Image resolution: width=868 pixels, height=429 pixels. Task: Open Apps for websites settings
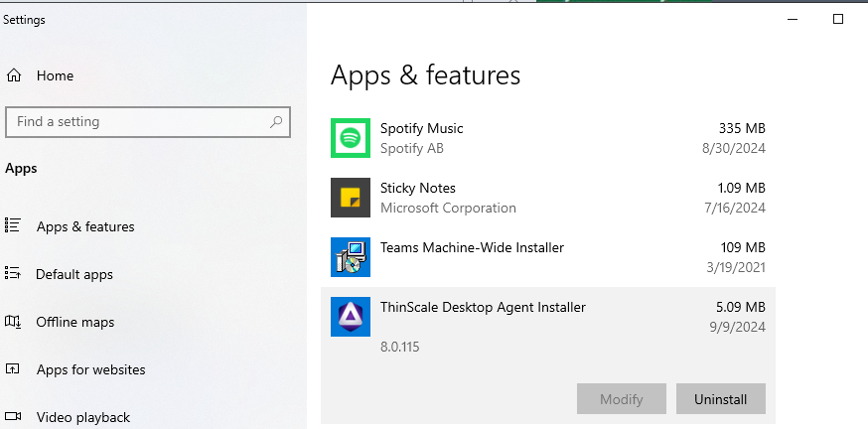(x=90, y=369)
